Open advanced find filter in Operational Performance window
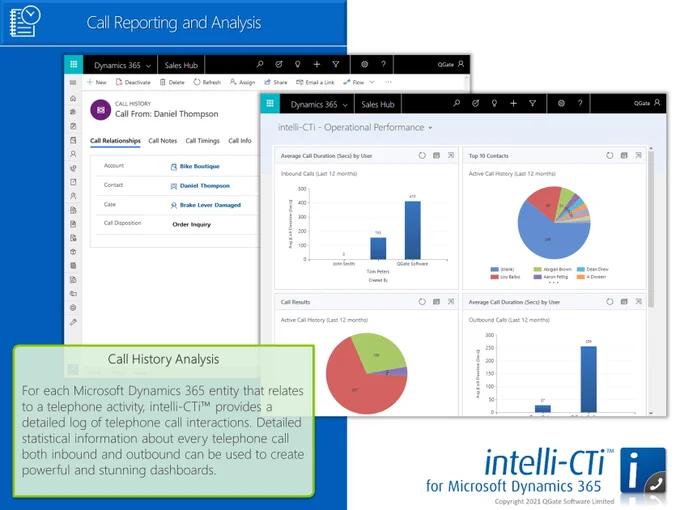This screenshot has width=680, height=510. tap(533, 103)
